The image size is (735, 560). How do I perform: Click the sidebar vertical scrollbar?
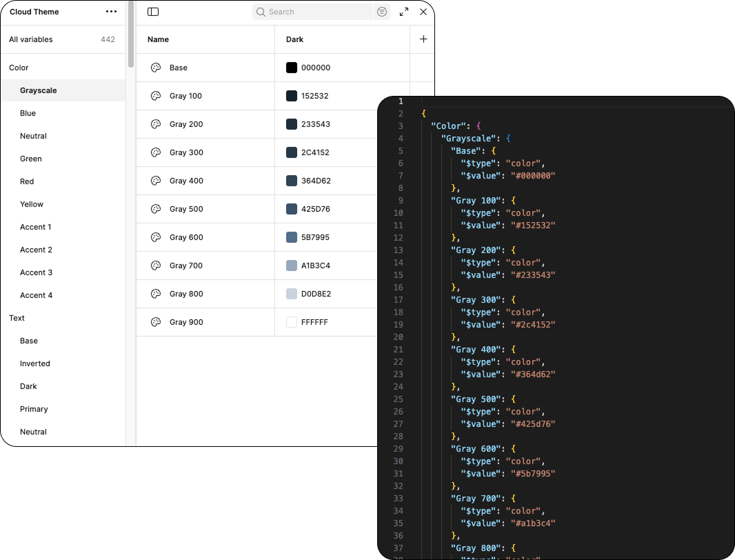(131, 34)
